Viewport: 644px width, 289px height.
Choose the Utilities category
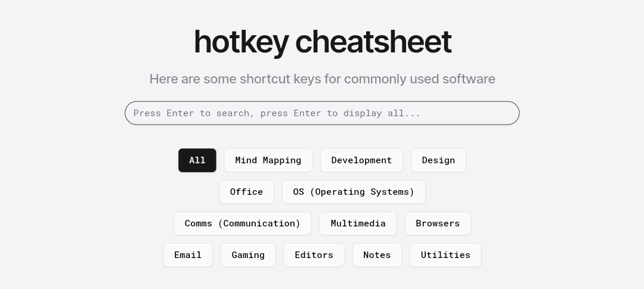[445, 255]
